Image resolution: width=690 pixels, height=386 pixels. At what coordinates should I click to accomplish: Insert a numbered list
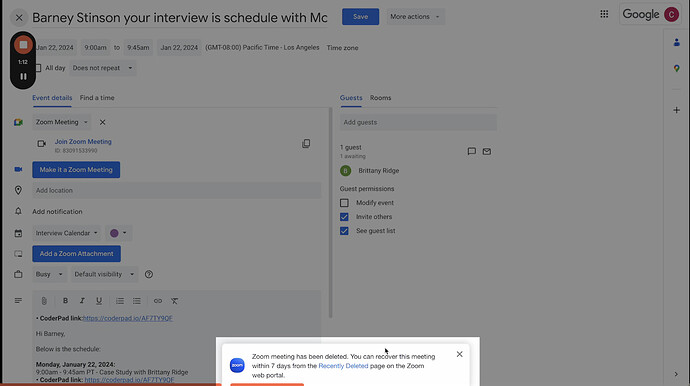120,301
